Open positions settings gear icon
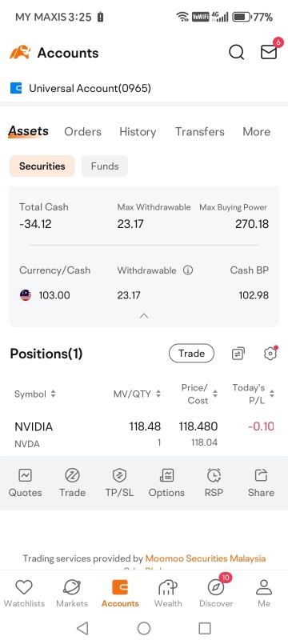288x644 pixels. click(270, 354)
